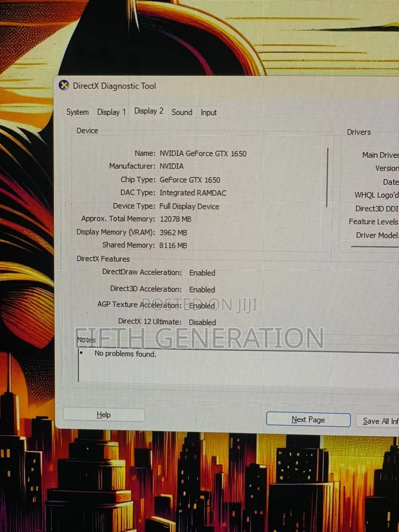Go to the Sound tab
The height and width of the screenshot is (532, 399).
click(182, 112)
